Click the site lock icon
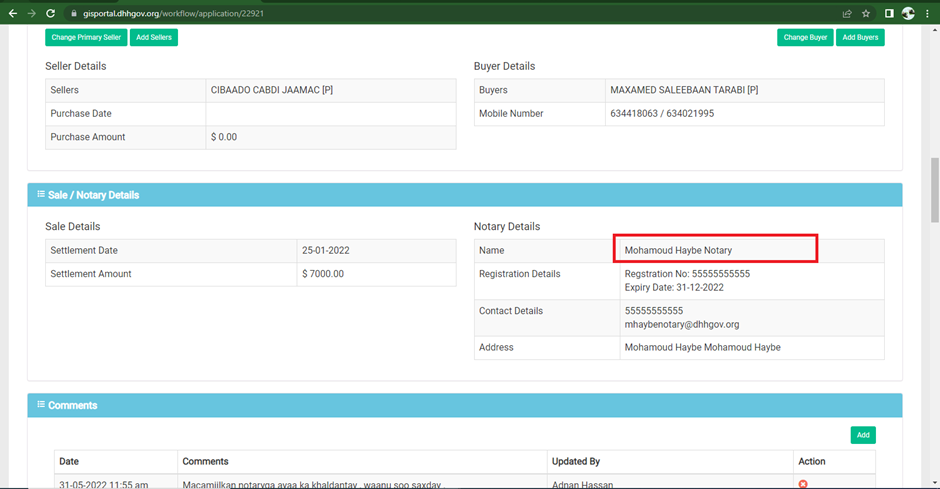940x489 pixels. 74,13
